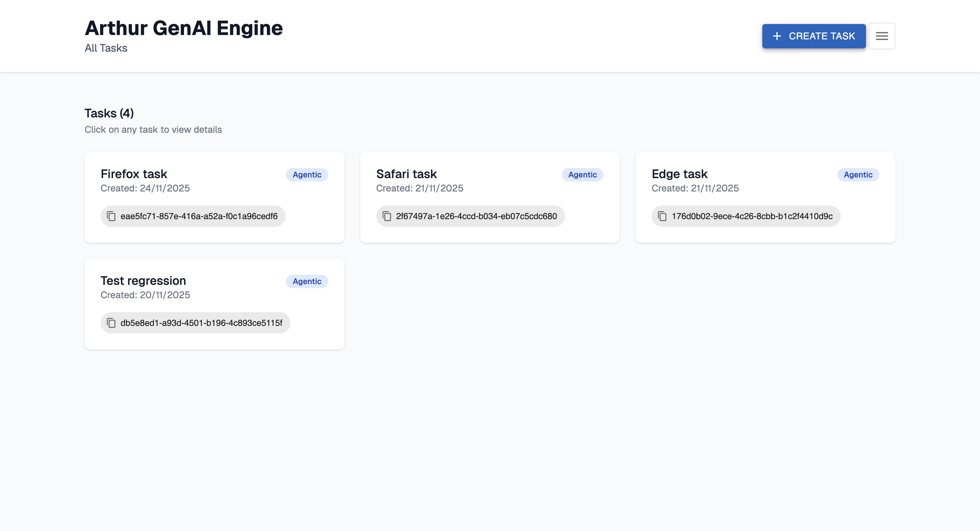Viewport: 980px width, 531px height.
Task: Click the Safari task Agentic badge
Action: click(582, 175)
